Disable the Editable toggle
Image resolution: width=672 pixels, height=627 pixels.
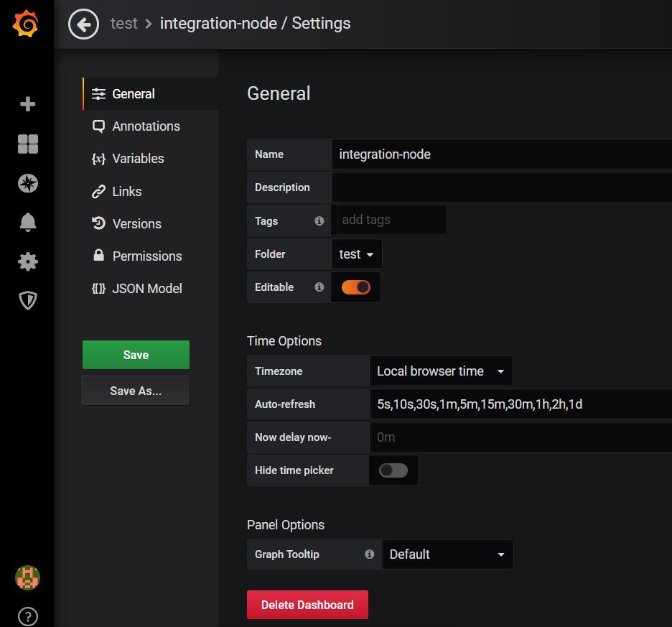pos(355,287)
